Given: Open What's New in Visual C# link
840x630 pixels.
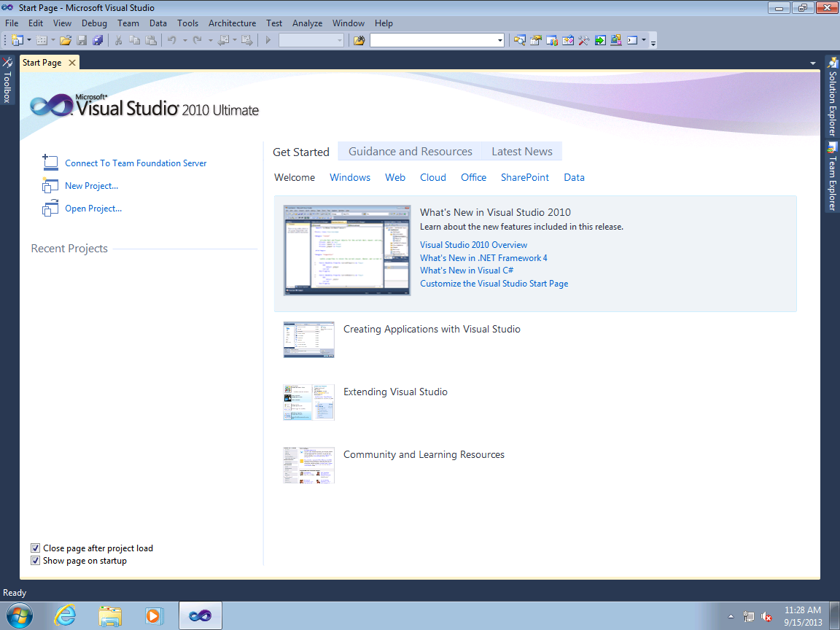Looking at the screenshot, I should point(467,271).
